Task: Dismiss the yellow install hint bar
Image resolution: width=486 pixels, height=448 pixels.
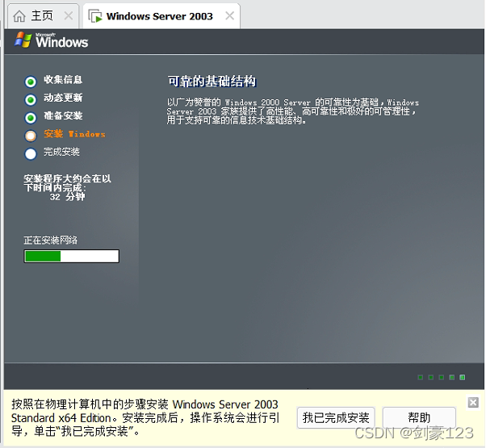Action: click(473, 403)
